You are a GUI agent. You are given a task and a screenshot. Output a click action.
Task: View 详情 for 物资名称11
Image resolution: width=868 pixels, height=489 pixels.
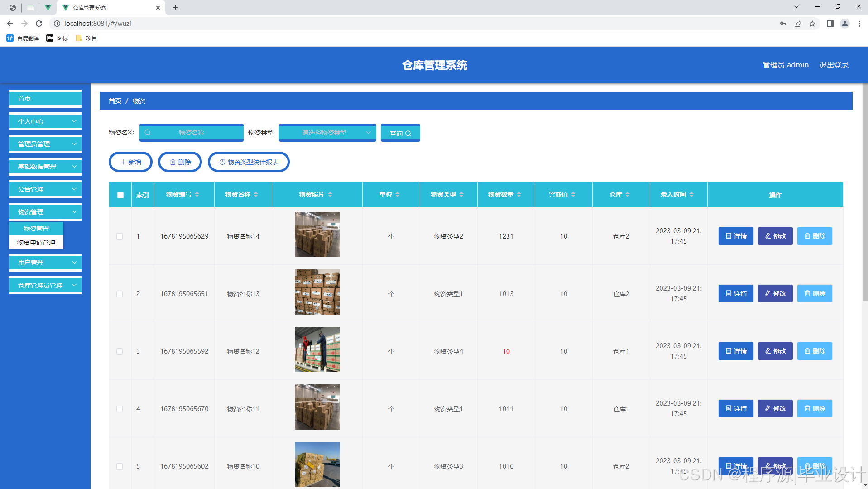(736, 408)
